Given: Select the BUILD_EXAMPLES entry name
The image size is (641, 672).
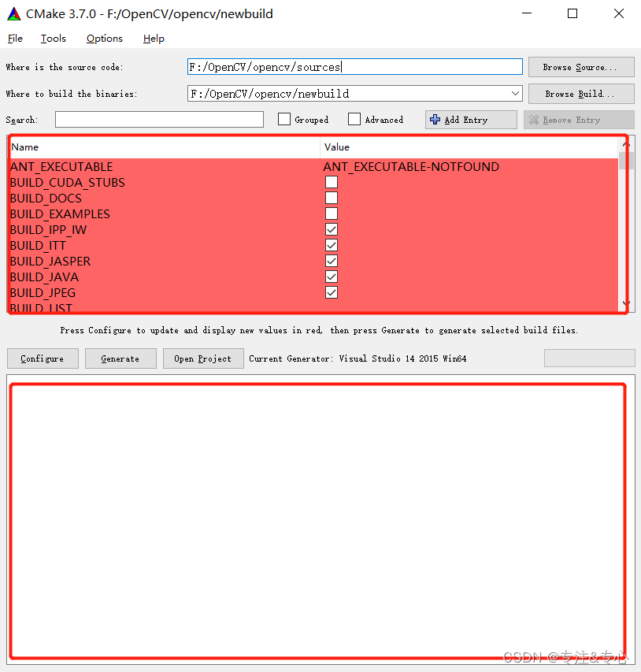Looking at the screenshot, I should pyautogui.click(x=60, y=213).
